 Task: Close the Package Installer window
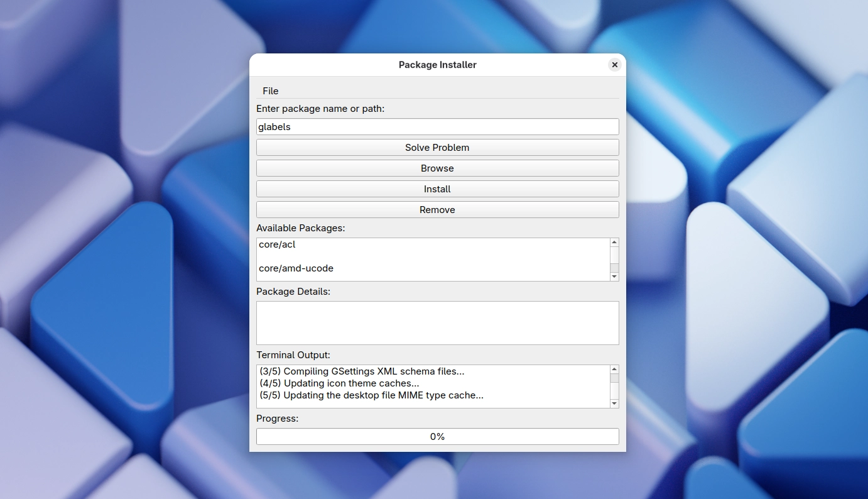[614, 65]
